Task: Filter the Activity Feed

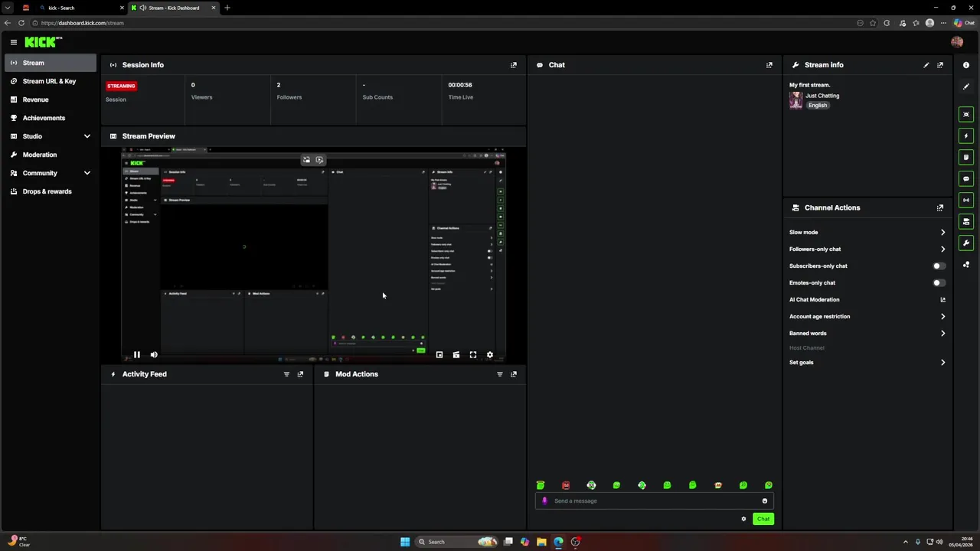Action: 286,374
